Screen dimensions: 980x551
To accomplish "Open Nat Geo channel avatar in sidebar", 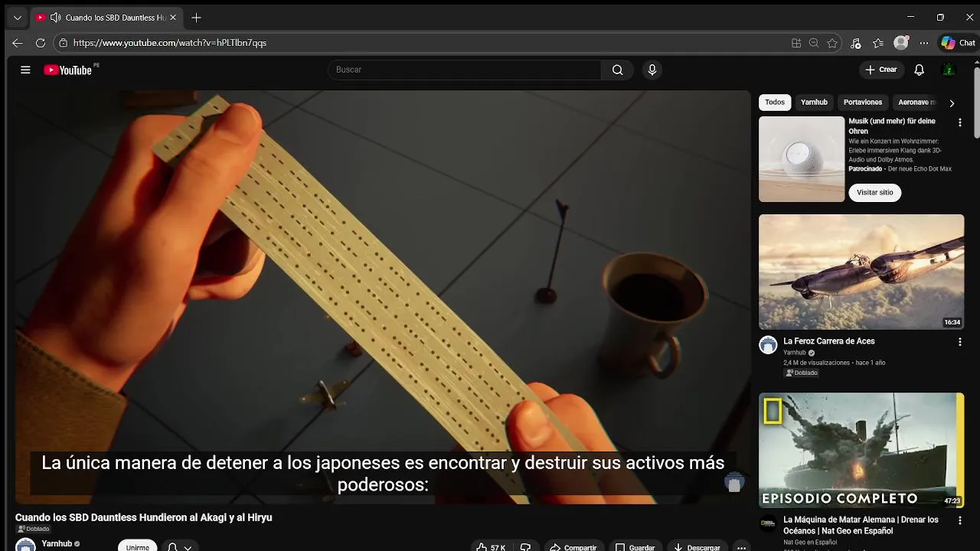I will (768, 523).
